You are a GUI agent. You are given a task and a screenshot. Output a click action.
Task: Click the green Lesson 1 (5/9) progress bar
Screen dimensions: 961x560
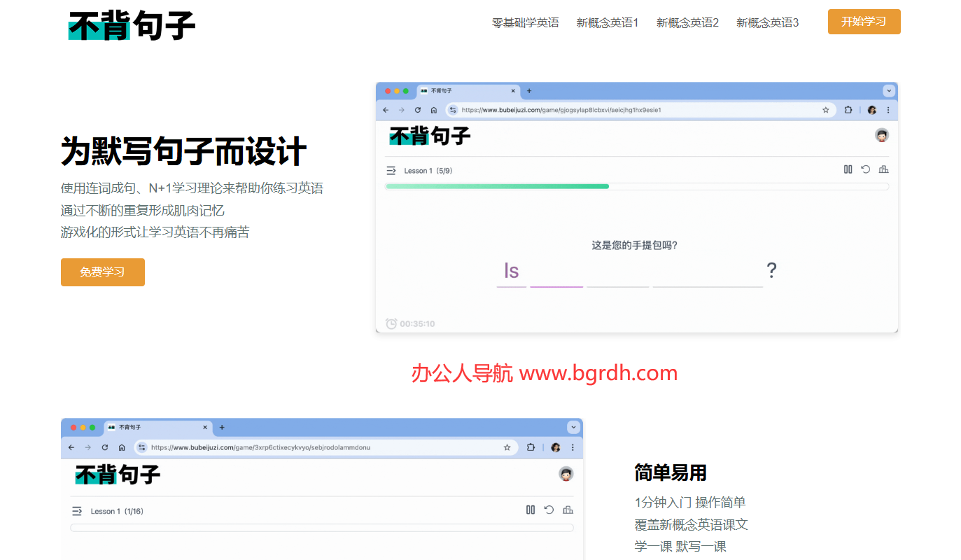click(x=497, y=186)
